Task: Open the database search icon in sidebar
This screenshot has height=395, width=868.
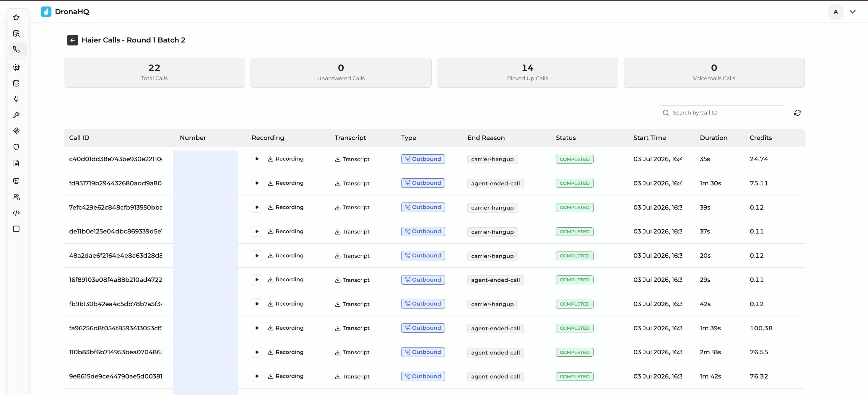Action: [16, 33]
